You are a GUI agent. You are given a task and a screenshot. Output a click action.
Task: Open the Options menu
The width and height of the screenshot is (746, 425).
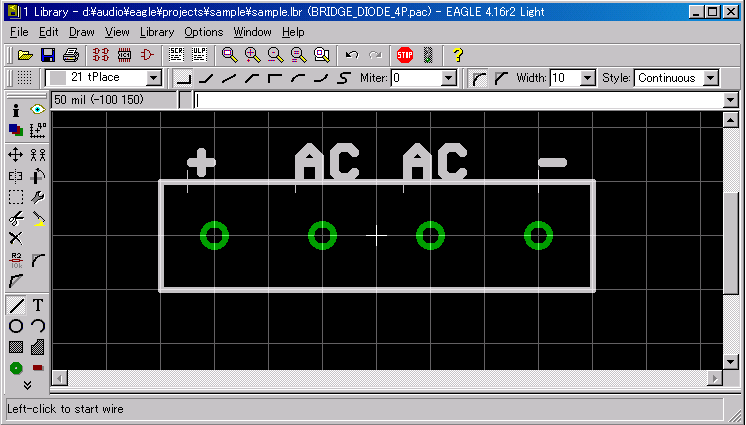204,32
